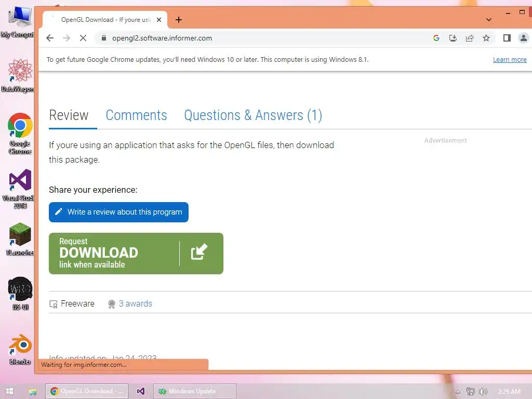Click the taskbar clock 2:29 AM
This screenshot has width=532, height=399.
(x=509, y=392)
